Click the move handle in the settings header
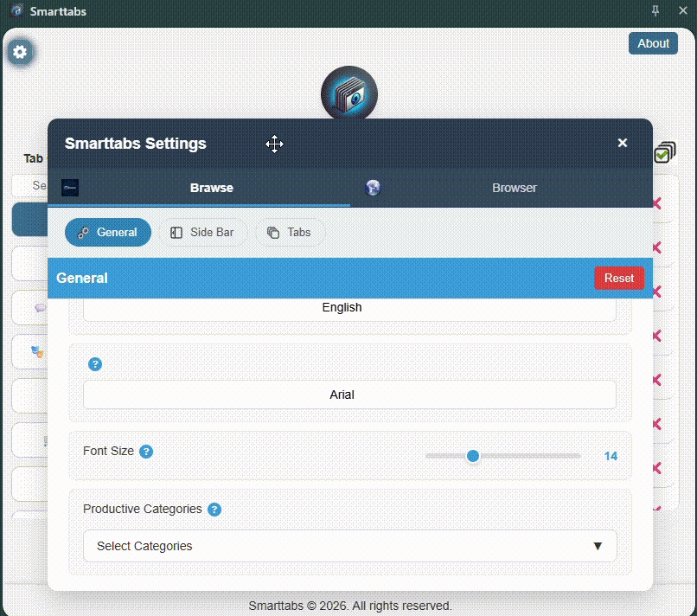Image resolution: width=697 pixels, height=616 pixels. (275, 144)
